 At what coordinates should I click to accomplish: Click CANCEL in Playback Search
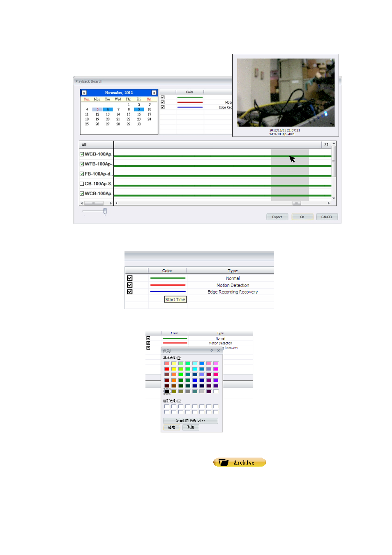click(327, 217)
